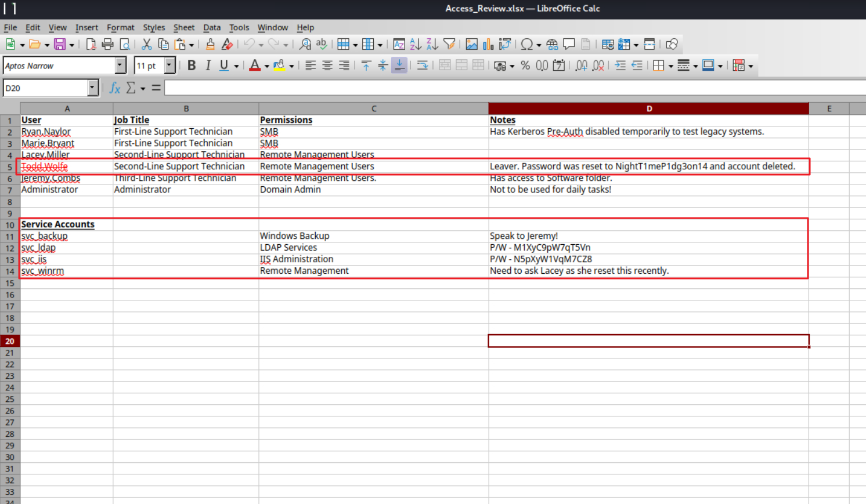Screen dimensions: 866x504
Task: Select column C header
Action: coord(373,108)
